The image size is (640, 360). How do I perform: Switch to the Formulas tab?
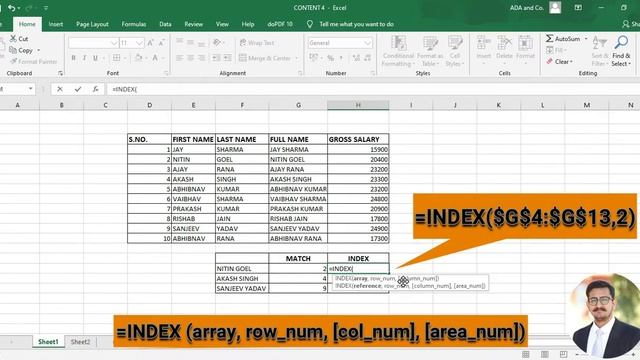pos(134,24)
